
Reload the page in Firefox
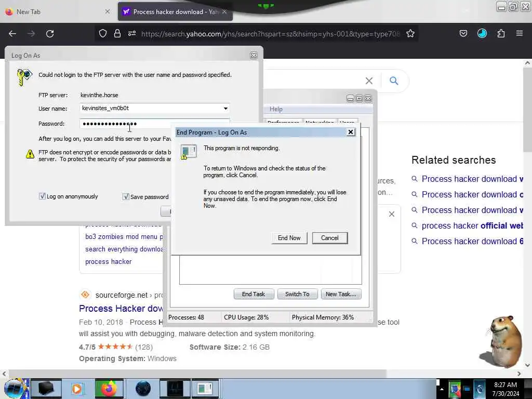click(50, 34)
